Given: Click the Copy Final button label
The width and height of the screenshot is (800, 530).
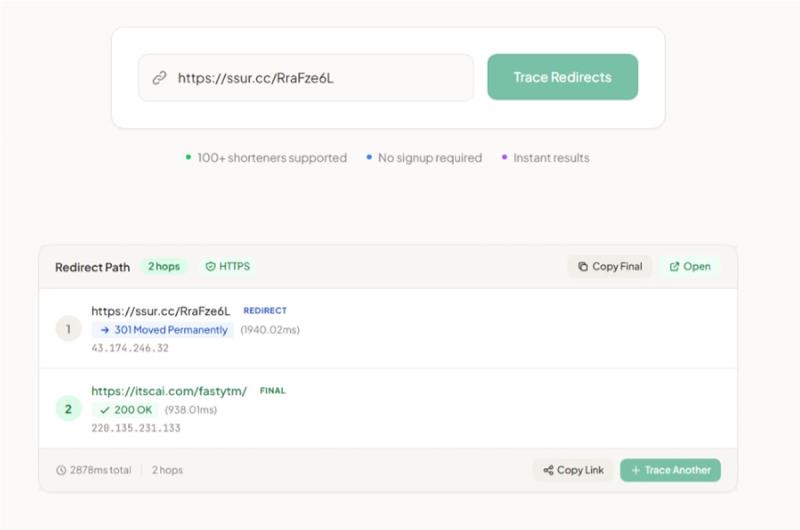Looking at the screenshot, I should pyautogui.click(x=617, y=266).
